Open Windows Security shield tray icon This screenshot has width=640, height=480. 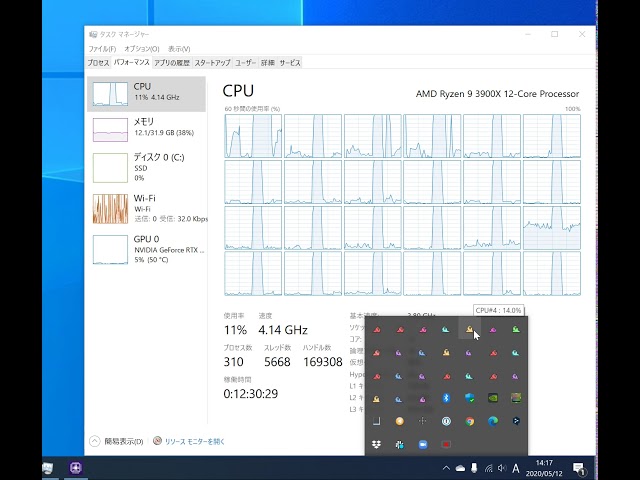click(x=470, y=398)
